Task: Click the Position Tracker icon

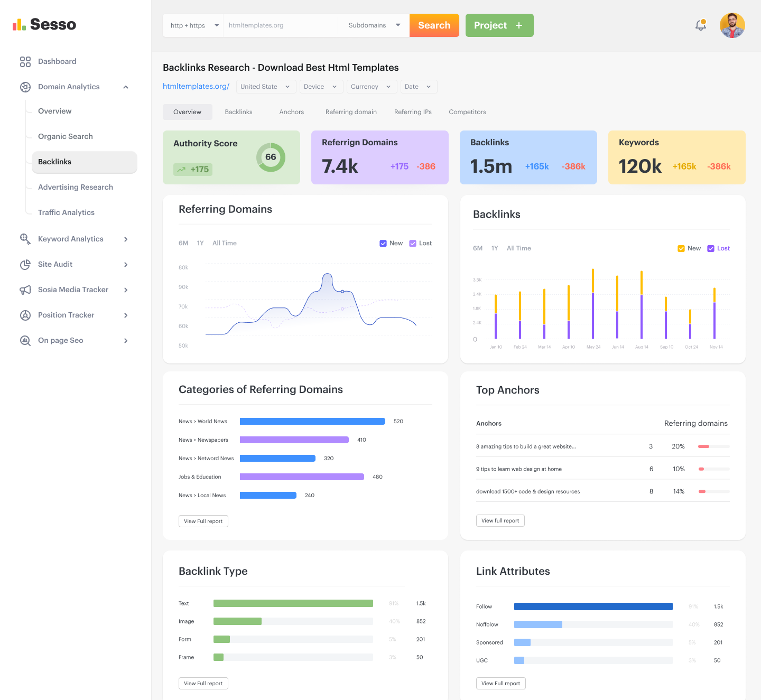Action: pyautogui.click(x=25, y=315)
